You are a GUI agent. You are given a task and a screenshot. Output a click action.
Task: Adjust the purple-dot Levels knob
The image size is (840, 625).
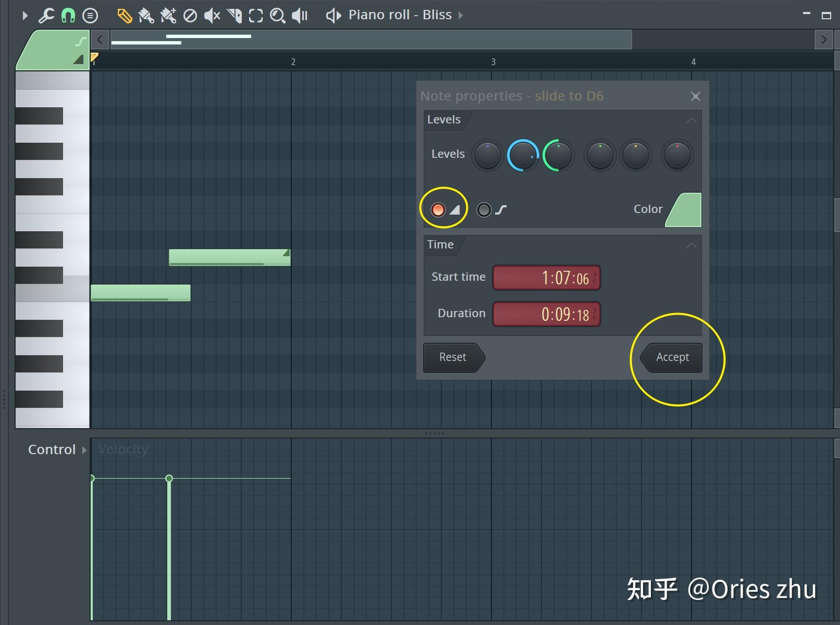click(487, 155)
